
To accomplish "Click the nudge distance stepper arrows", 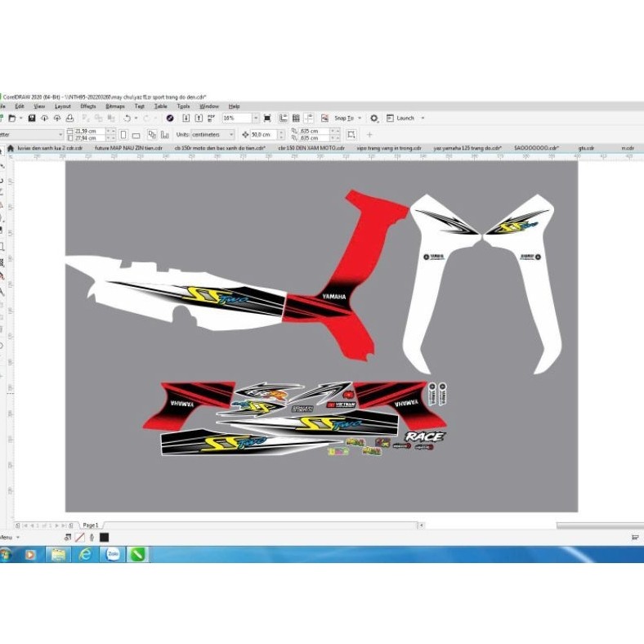I will pos(281,134).
